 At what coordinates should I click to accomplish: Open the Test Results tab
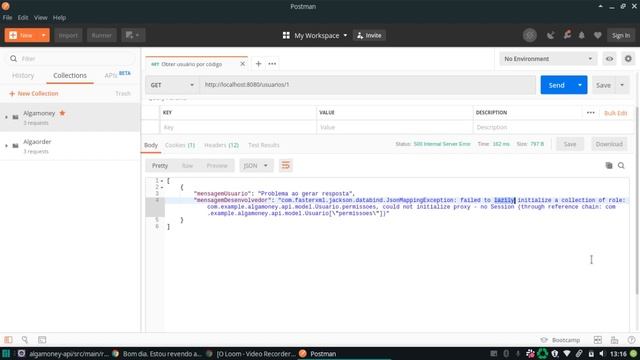(x=264, y=145)
